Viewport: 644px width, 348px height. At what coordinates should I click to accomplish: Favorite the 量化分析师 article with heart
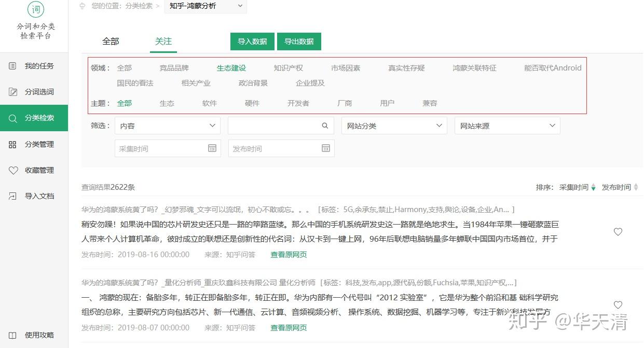tap(618, 305)
